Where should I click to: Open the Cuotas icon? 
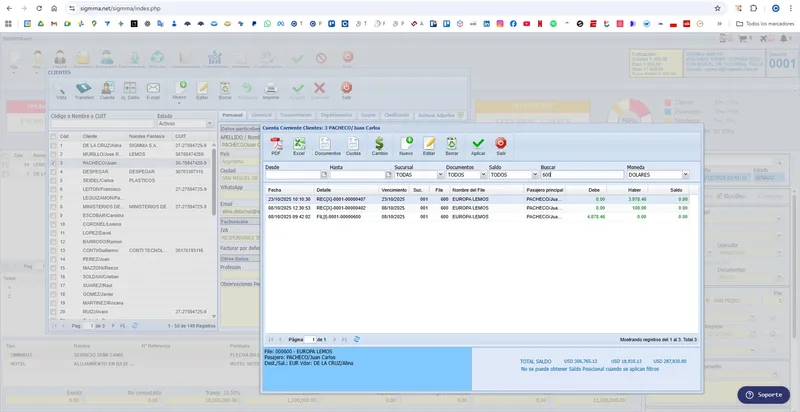pos(353,146)
